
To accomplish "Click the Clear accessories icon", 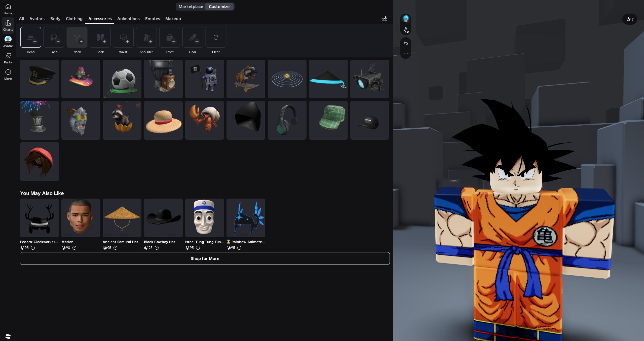I will click(x=216, y=37).
